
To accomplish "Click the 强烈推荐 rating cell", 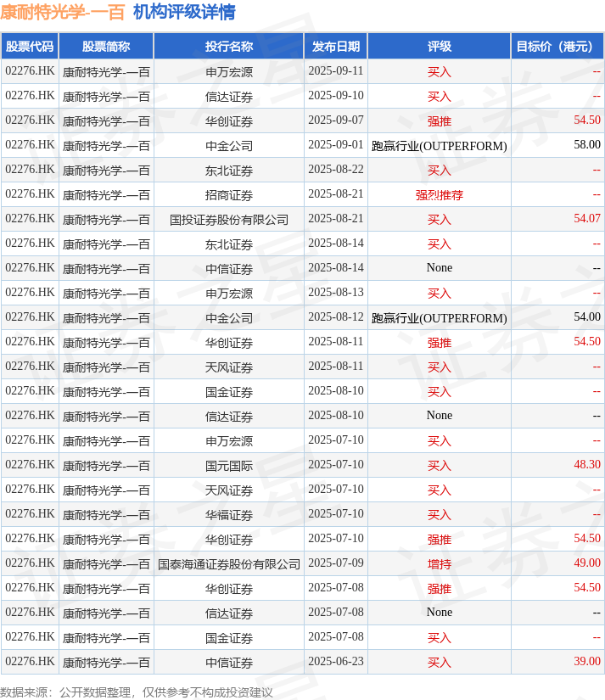I will pyautogui.click(x=439, y=194).
